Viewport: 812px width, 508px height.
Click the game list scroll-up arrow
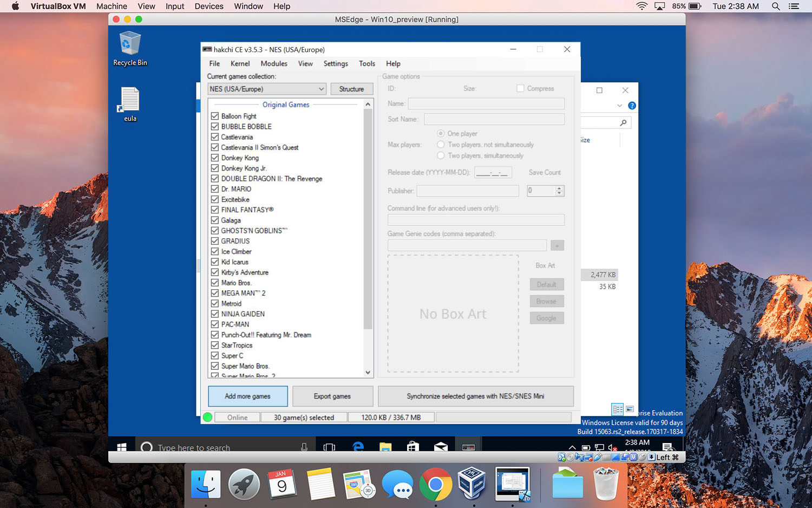click(x=368, y=104)
